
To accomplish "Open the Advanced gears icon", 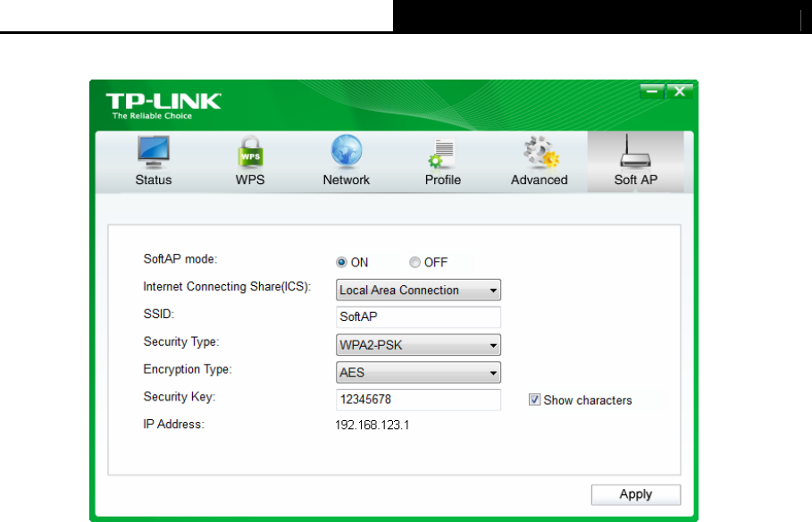I will coord(541,152).
